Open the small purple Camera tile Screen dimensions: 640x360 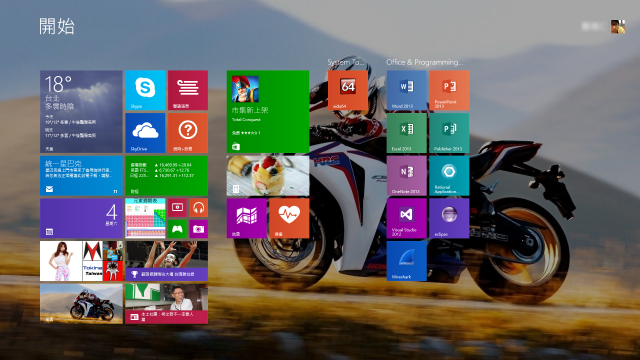(x=198, y=229)
